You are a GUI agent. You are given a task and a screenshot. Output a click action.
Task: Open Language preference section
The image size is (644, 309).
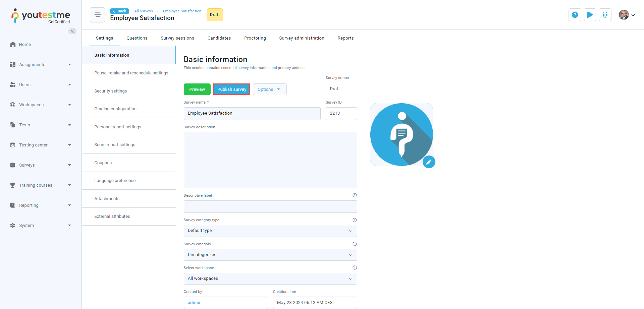pyautogui.click(x=129, y=181)
